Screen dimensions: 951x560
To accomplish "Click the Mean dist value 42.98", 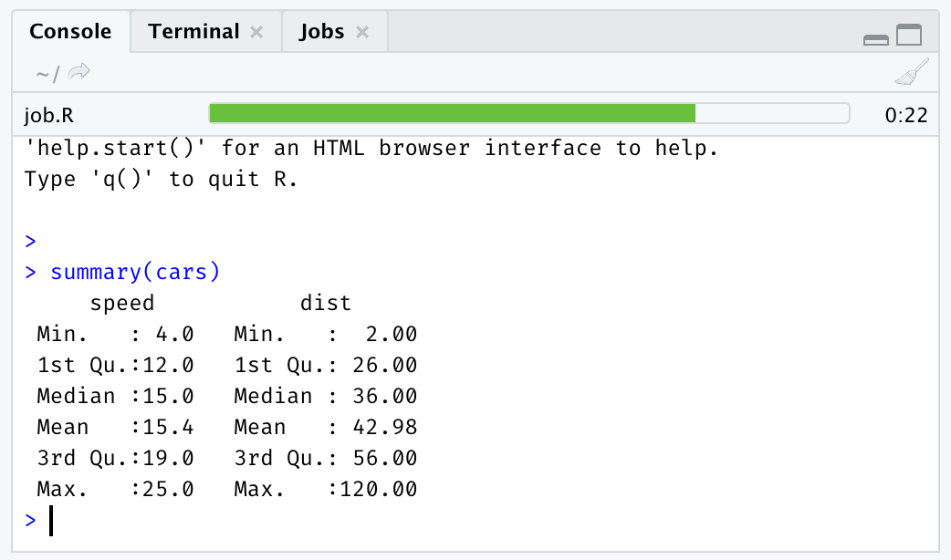I will [x=391, y=427].
